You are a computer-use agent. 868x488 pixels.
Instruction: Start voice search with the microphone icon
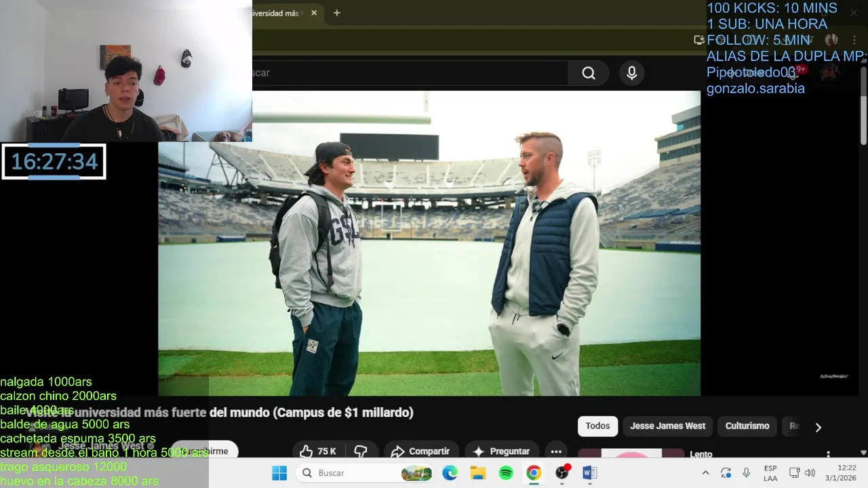[x=632, y=73]
